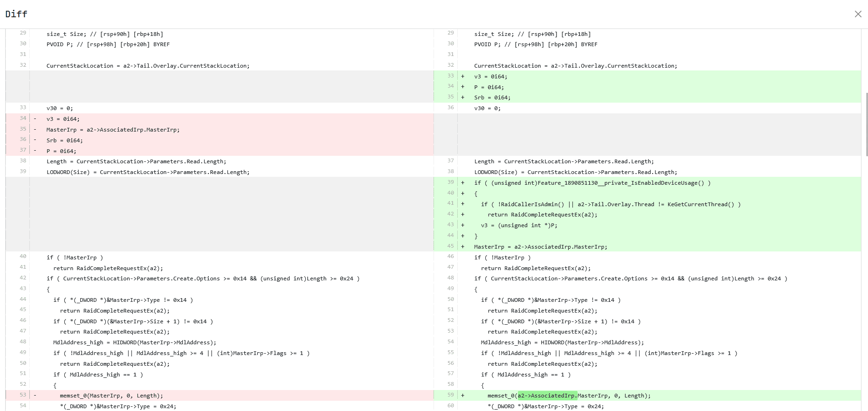Click the vertical scrollbar on the right edge
The image size is (868, 411).
[x=866, y=124]
